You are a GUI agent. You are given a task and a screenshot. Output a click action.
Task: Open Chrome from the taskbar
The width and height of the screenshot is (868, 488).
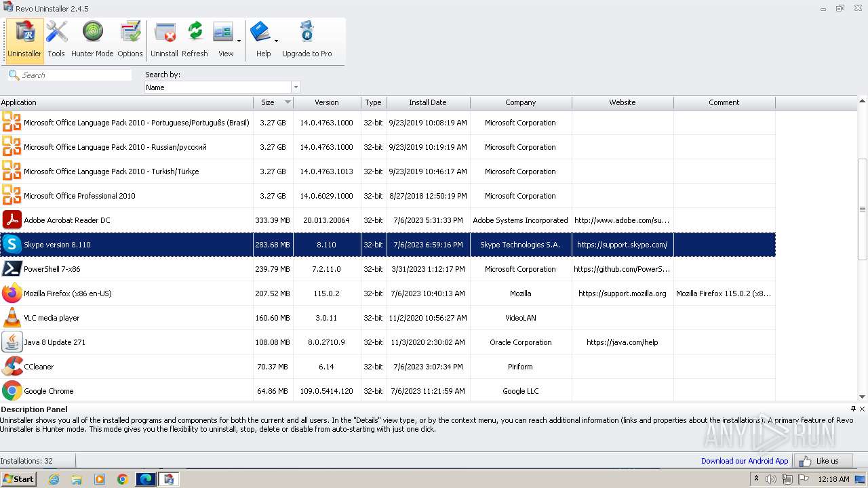point(122,479)
